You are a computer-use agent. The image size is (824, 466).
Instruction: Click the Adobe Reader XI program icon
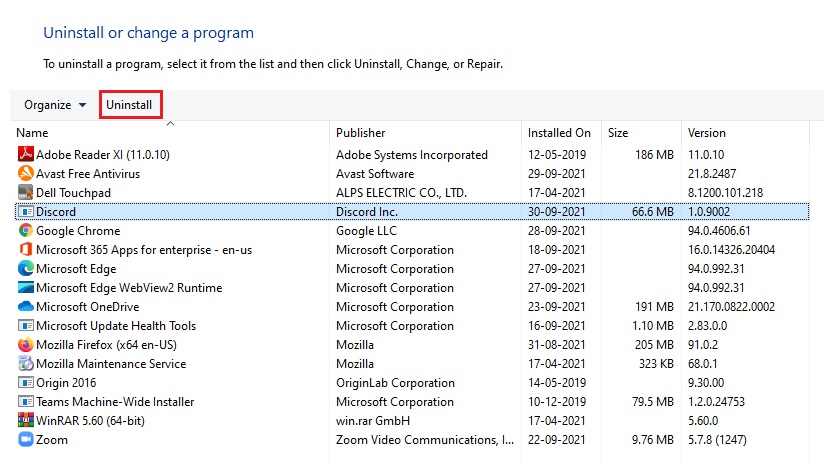pos(25,154)
